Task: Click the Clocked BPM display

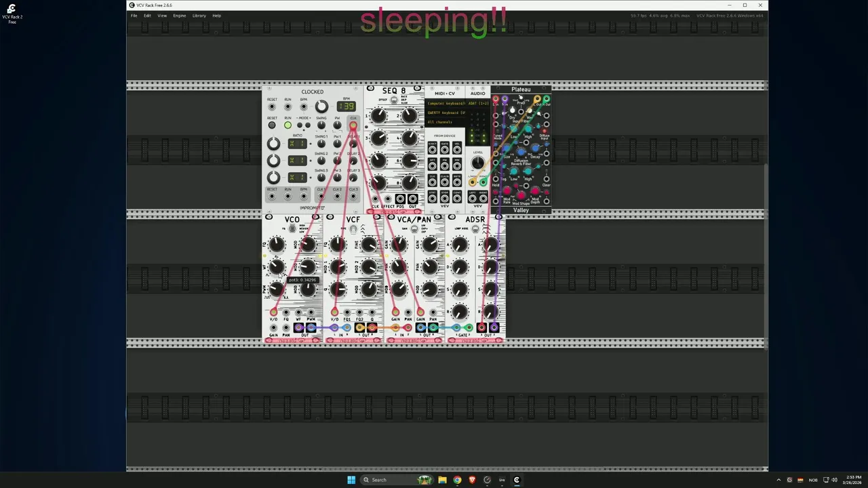Action: pos(346,106)
